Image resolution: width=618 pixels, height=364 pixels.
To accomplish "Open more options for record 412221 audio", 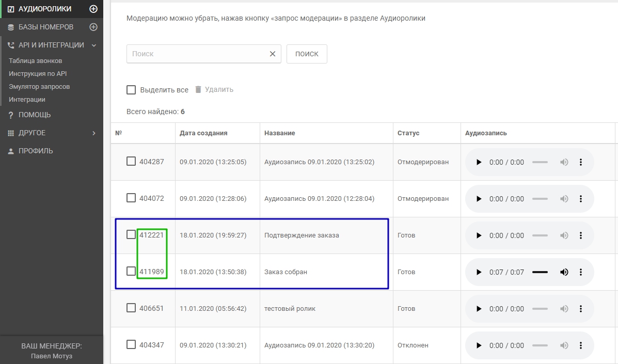I will [x=581, y=235].
